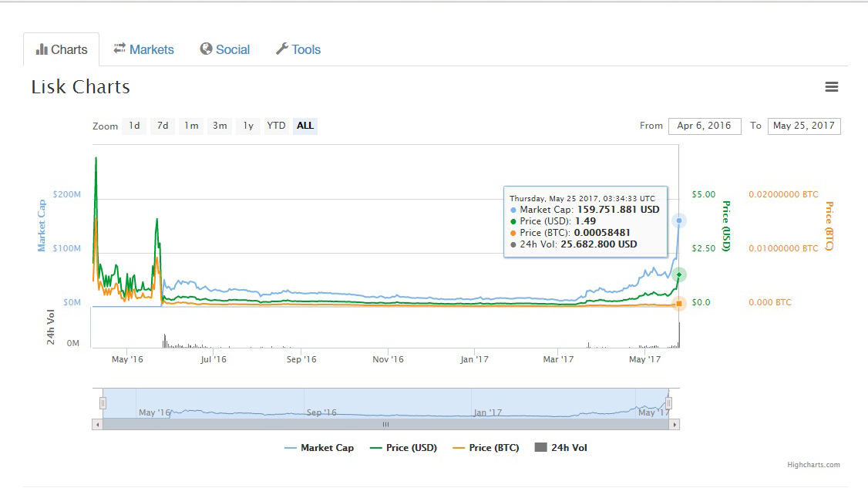868x488 pixels.
Task: Open the Markets tab
Action: click(x=144, y=49)
